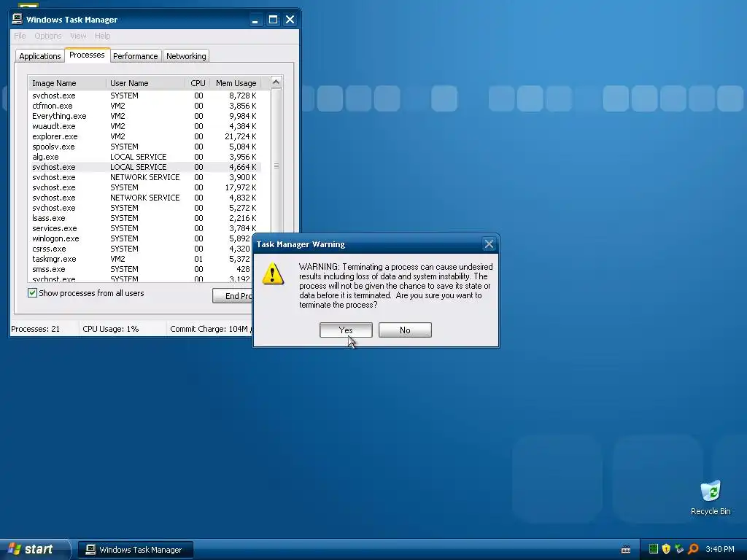Screen dimensions: 747x560
Task: Select the smss.exe process row
Action: 141,269
